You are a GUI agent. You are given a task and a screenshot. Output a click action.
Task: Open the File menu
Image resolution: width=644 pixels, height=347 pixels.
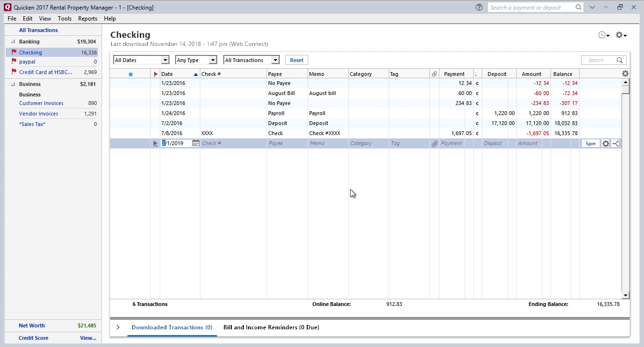click(x=12, y=19)
